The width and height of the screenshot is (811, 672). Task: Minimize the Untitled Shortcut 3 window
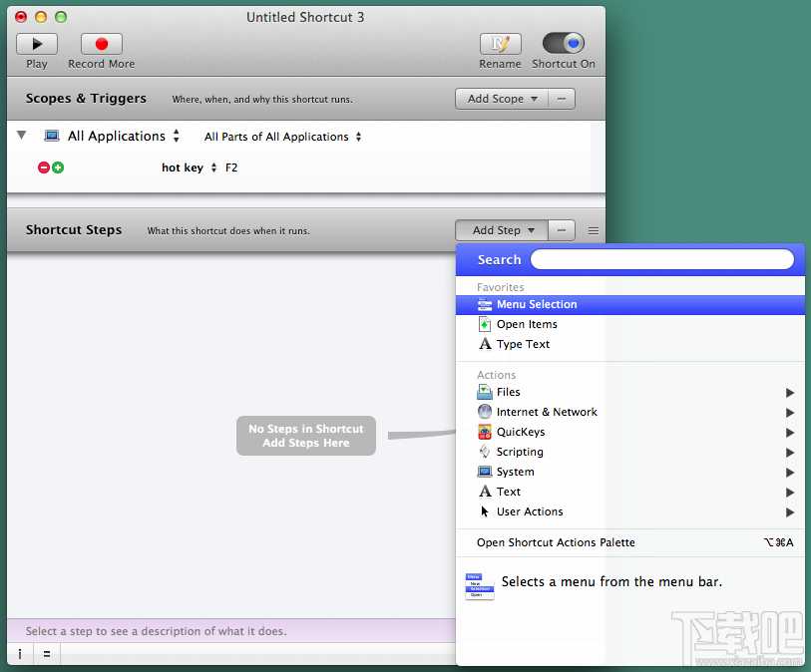(41, 17)
